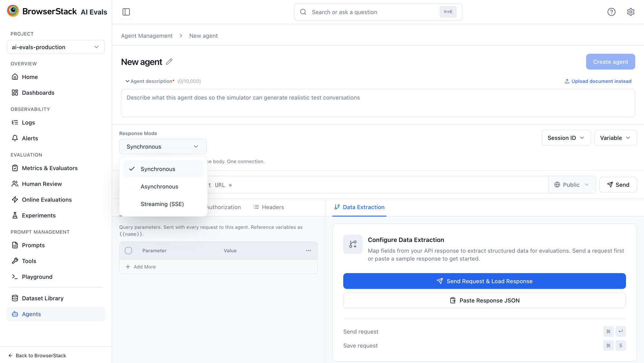Choose Streaming (SSE) response mode
644x363 pixels.
tap(163, 204)
